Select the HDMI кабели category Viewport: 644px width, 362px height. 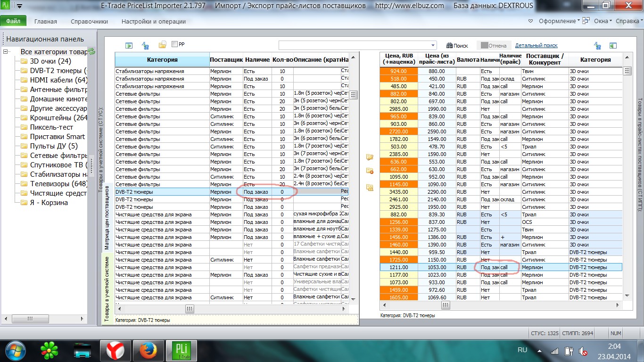click(58, 80)
